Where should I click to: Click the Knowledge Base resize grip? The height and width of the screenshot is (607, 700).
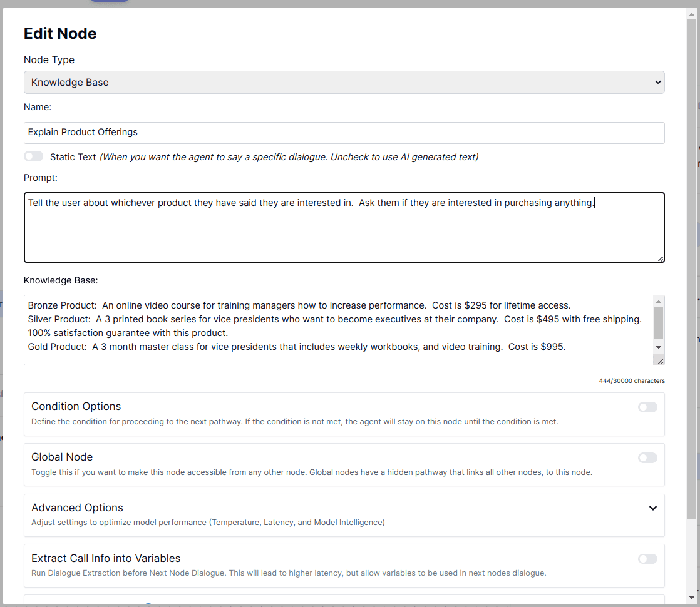pyautogui.click(x=659, y=360)
